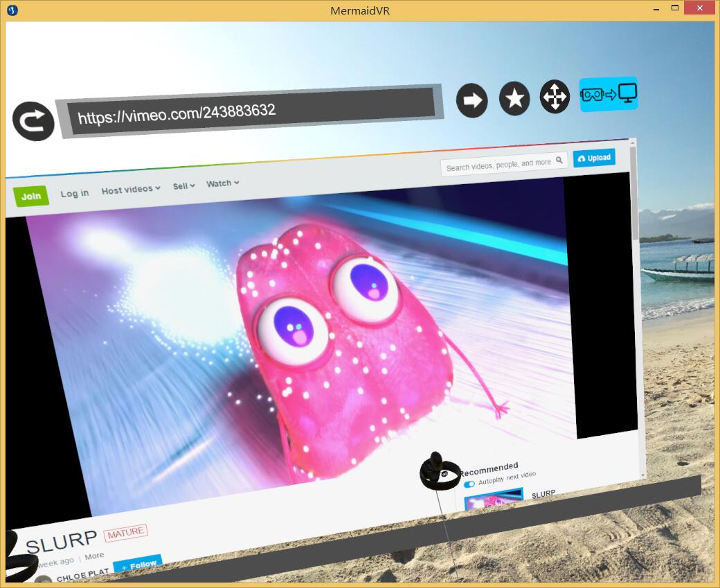
Task: Click the SLURP video title text
Action: pyautogui.click(x=61, y=541)
